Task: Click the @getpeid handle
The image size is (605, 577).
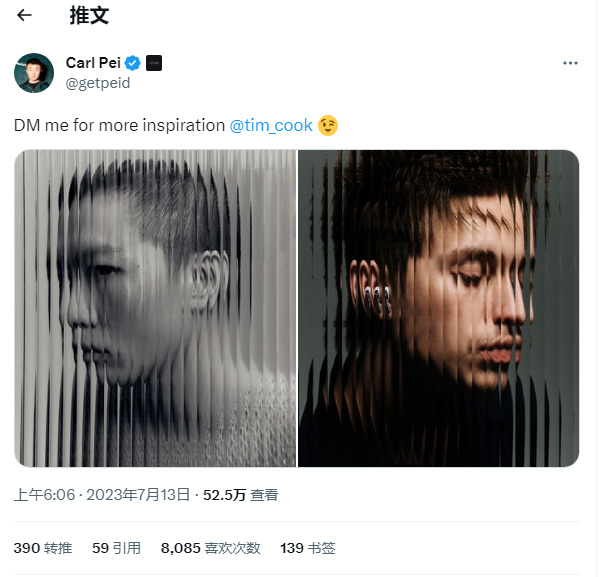Action: click(x=98, y=83)
